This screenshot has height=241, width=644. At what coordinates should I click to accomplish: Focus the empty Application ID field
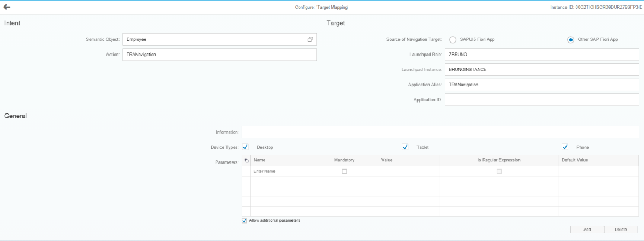(541, 100)
